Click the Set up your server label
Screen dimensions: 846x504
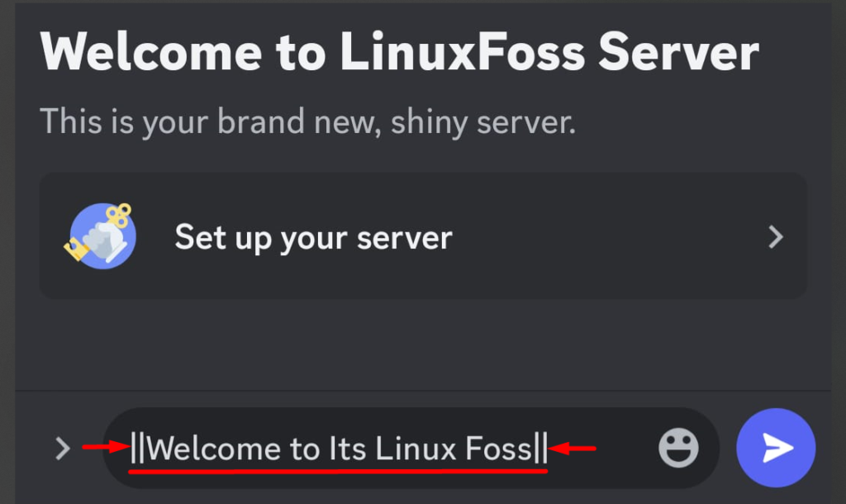click(x=313, y=237)
